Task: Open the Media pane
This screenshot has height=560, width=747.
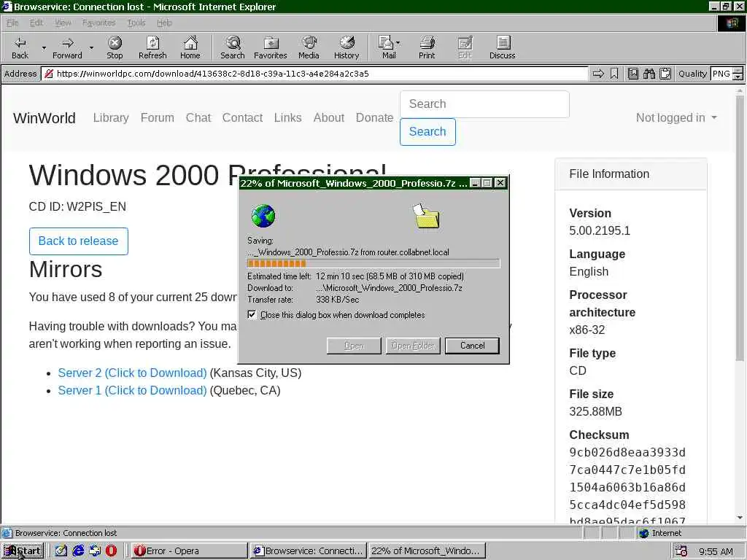Action: coord(309,47)
